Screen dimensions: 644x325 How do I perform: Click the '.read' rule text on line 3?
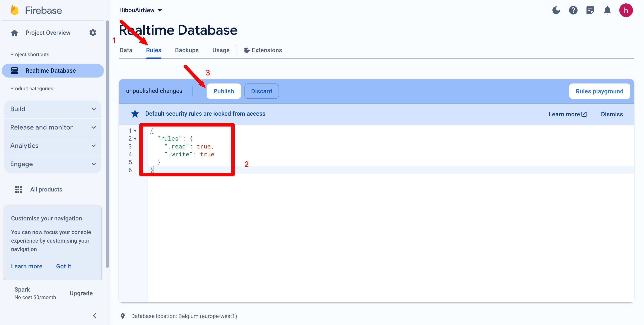point(177,147)
